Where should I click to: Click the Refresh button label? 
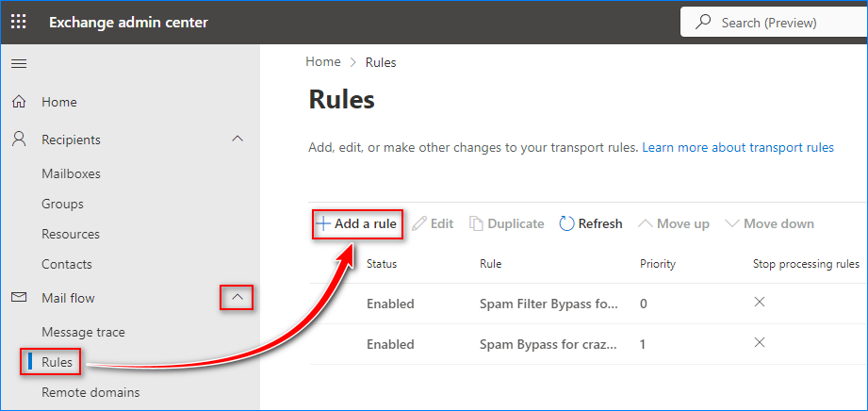(600, 223)
